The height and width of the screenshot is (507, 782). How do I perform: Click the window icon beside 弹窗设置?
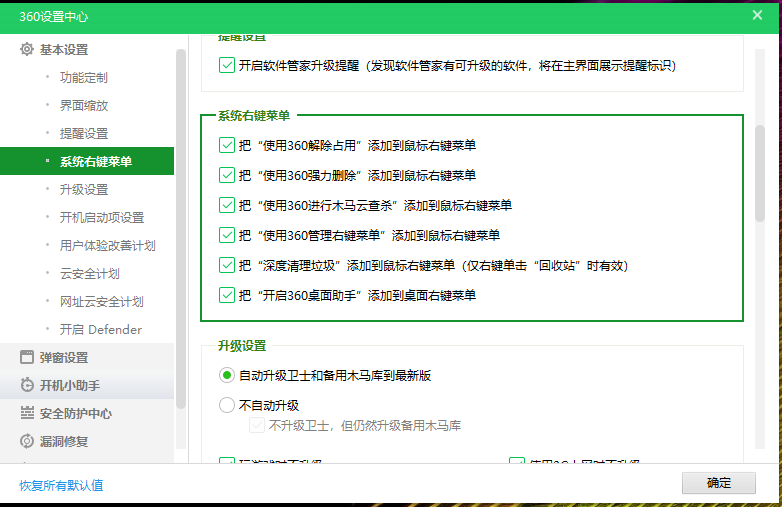point(26,357)
